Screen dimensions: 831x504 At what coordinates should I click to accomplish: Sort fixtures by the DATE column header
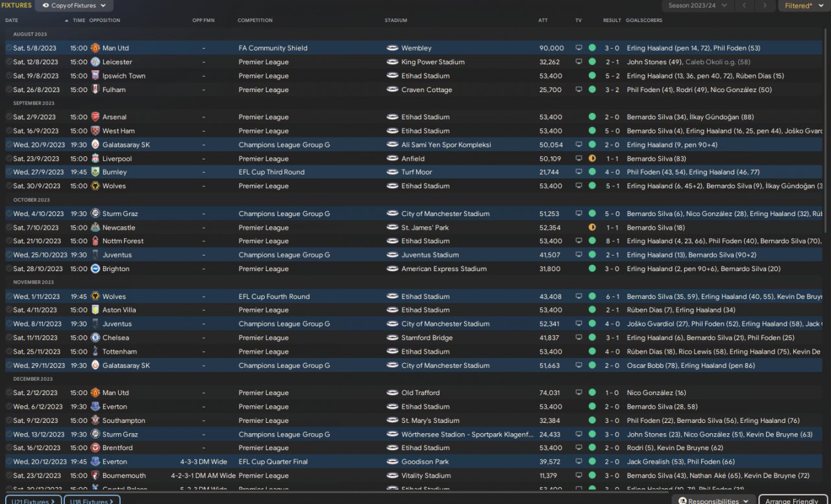(x=12, y=21)
